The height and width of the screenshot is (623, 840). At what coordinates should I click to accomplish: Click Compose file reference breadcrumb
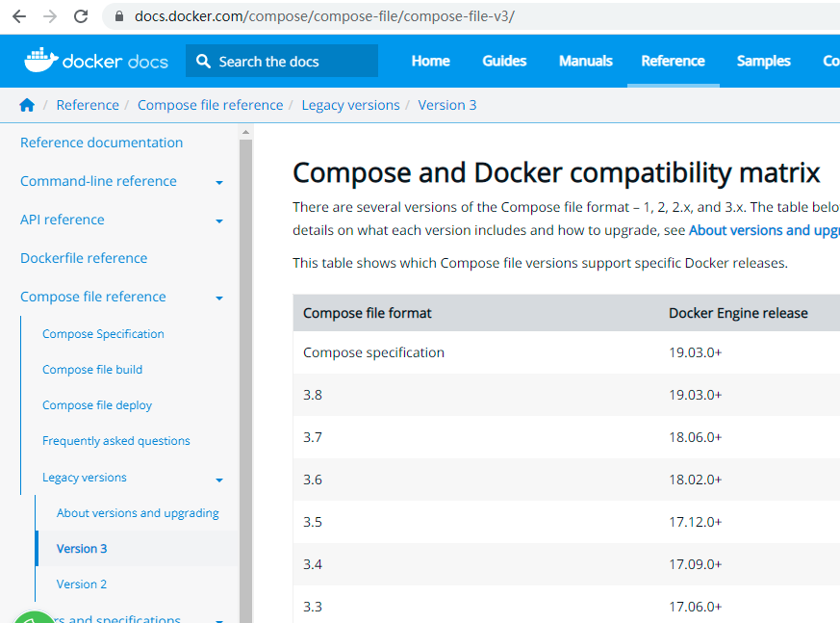[x=210, y=105]
